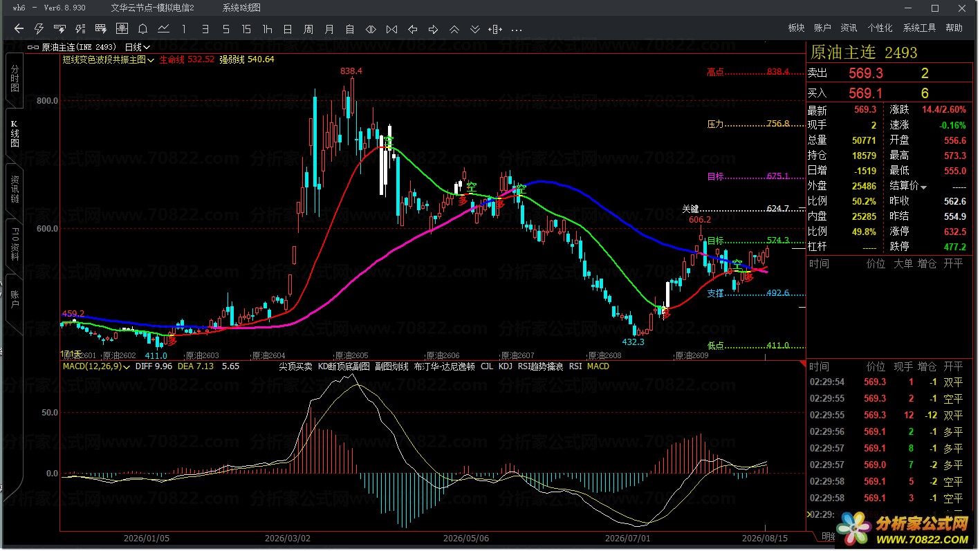Image resolution: width=980 pixels, height=551 pixels.
Task: Click the hollow right arrow icon
Action: click(x=433, y=29)
